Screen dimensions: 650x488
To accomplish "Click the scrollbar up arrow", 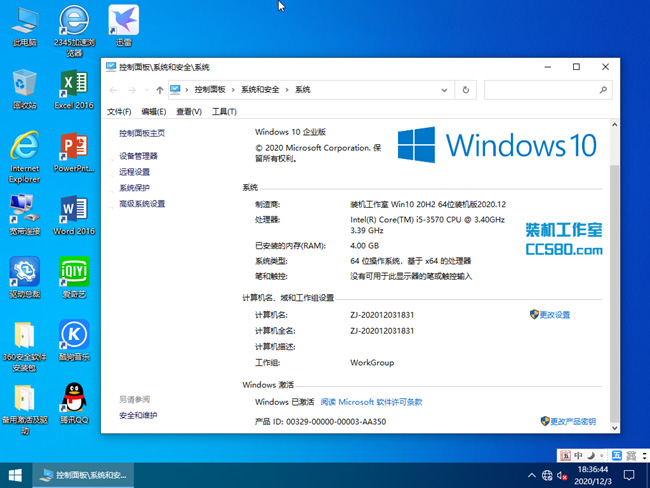I will [614, 124].
